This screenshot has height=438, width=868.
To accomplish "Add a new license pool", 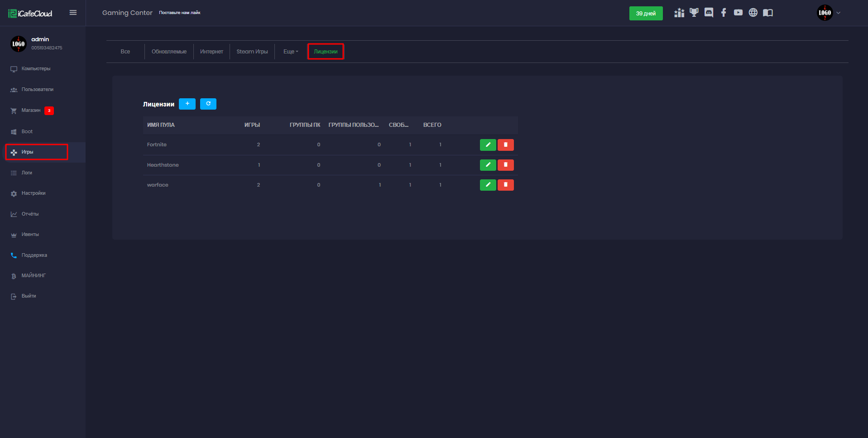I will 187,104.
